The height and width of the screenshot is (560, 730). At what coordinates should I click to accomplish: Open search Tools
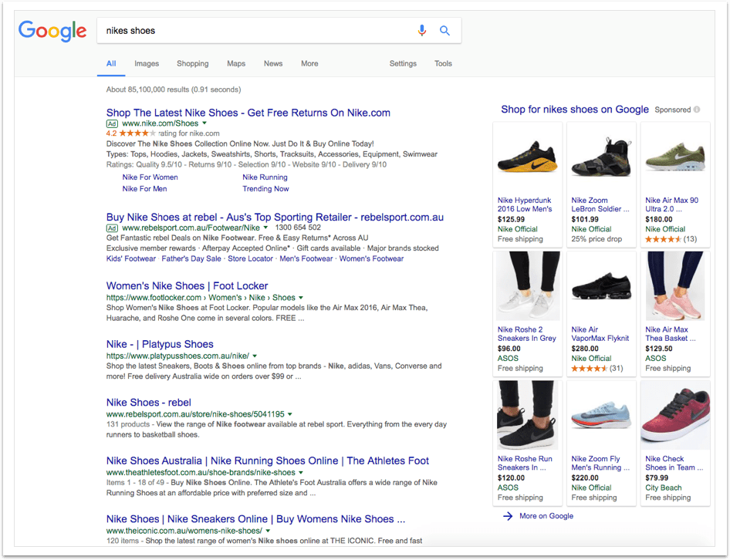click(443, 64)
